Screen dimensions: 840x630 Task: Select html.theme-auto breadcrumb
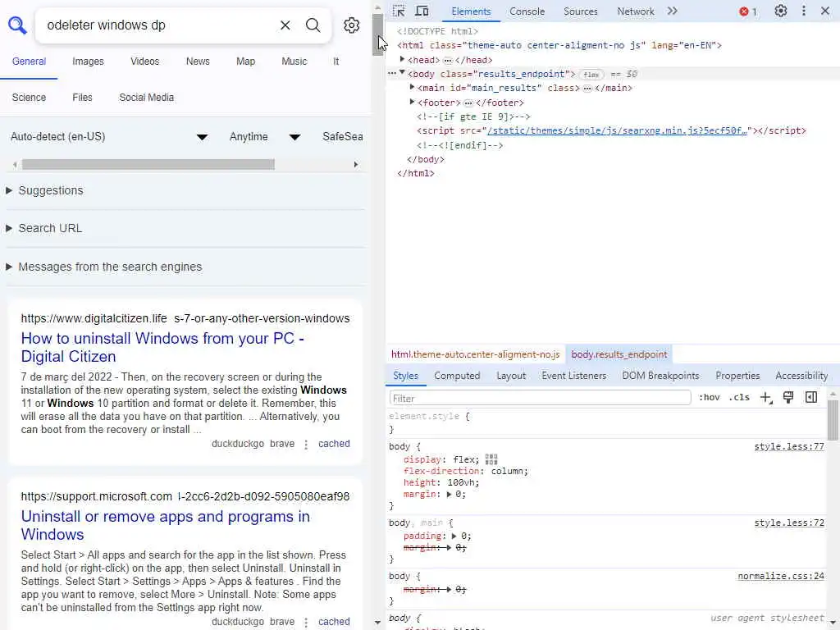tap(475, 354)
